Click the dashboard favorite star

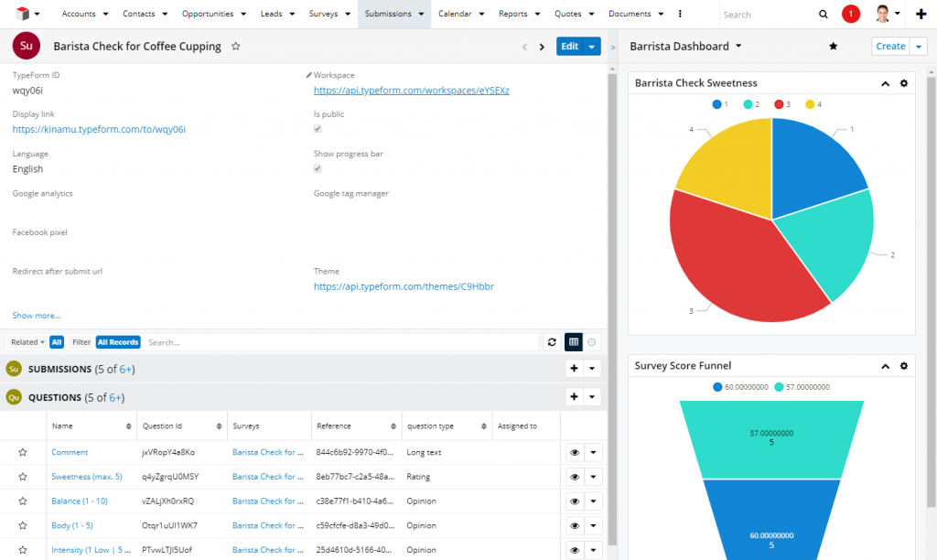[833, 46]
